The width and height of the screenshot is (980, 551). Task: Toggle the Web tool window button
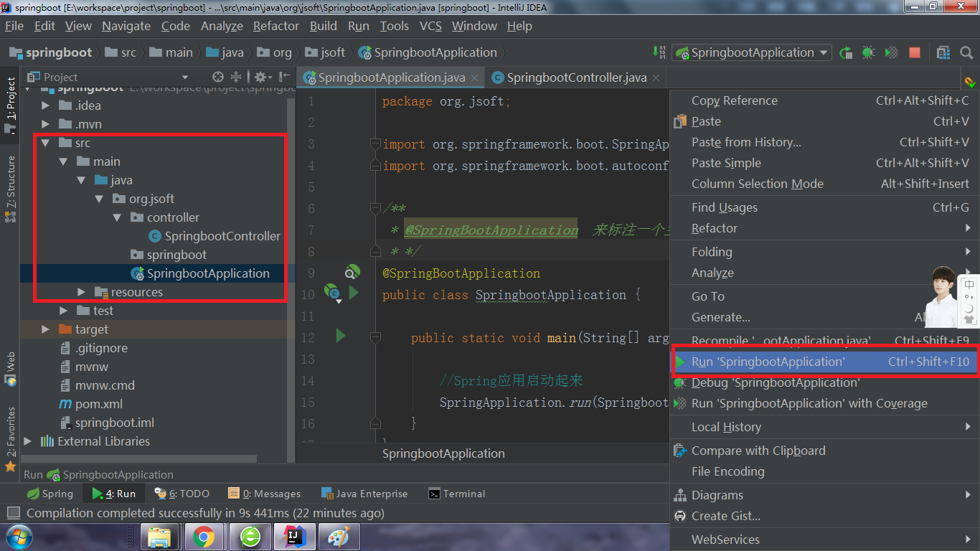click(10, 368)
